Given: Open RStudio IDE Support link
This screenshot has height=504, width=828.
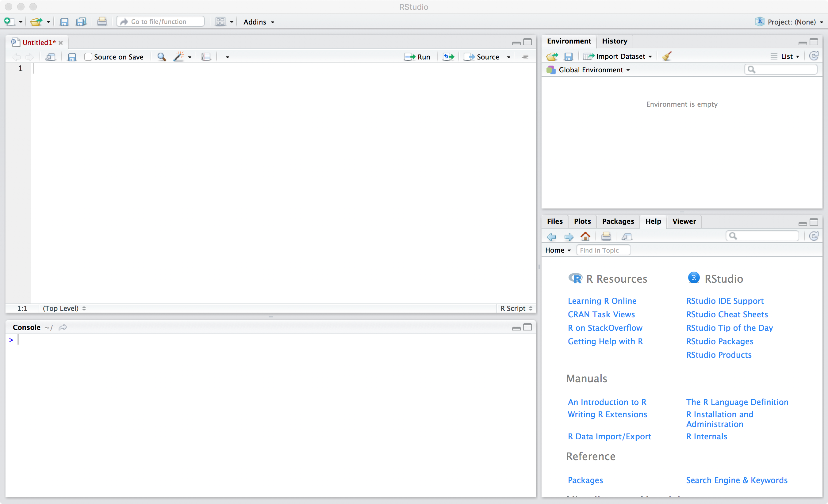Looking at the screenshot, I should tap(725, 301).
